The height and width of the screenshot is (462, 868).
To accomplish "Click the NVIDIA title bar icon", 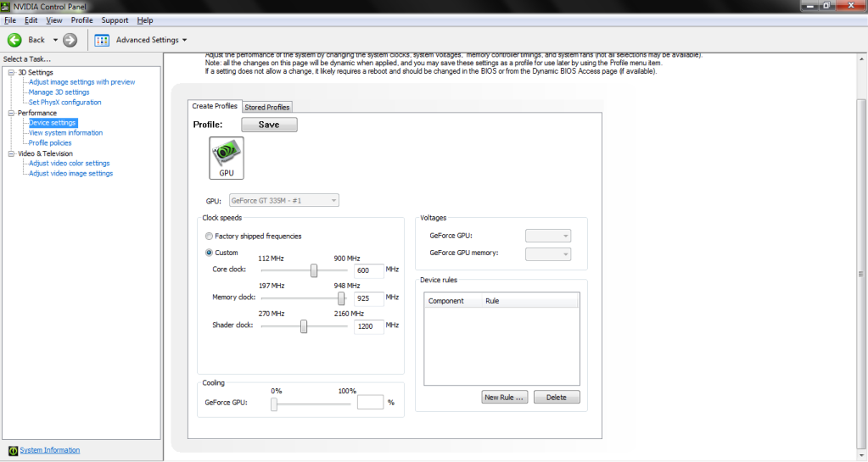I will pyautogui.click(x=6, y=7).
